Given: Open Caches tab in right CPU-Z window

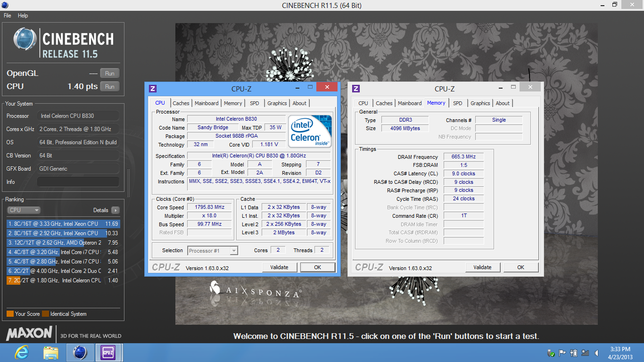Looking at the screenshot, I should [x=384, y=103].
